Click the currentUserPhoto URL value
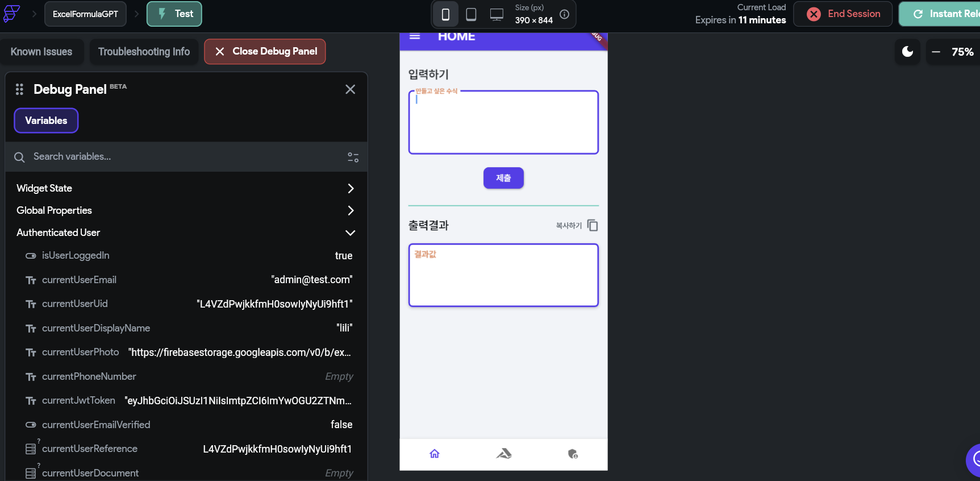 click(x=240, y=353)
